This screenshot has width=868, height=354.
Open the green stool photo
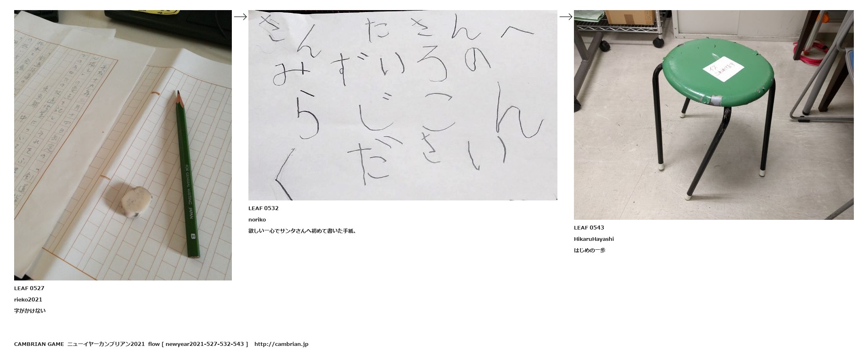tap(714, 115)
